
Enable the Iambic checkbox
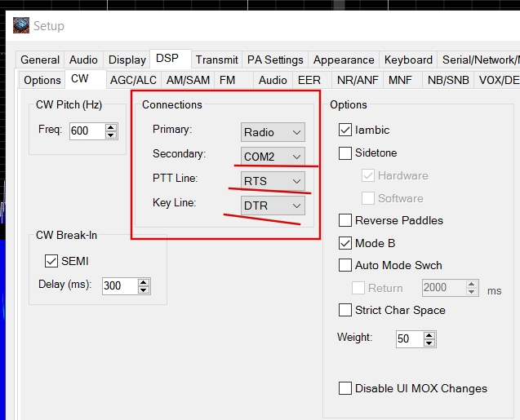(345, 130)
